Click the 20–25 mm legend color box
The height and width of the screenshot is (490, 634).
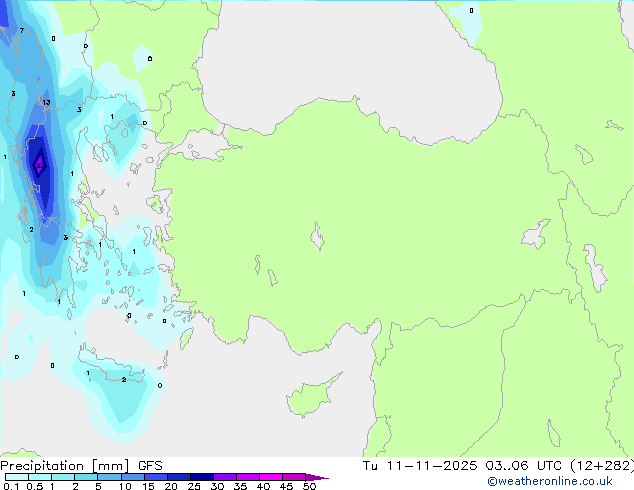tap(179, 477)
